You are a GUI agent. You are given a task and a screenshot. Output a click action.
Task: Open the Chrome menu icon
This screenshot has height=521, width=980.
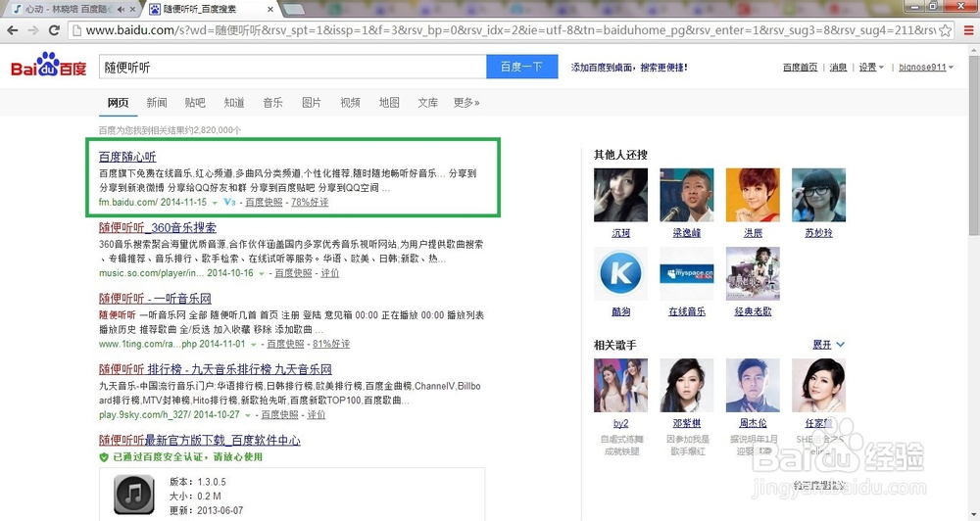(969, 30)
